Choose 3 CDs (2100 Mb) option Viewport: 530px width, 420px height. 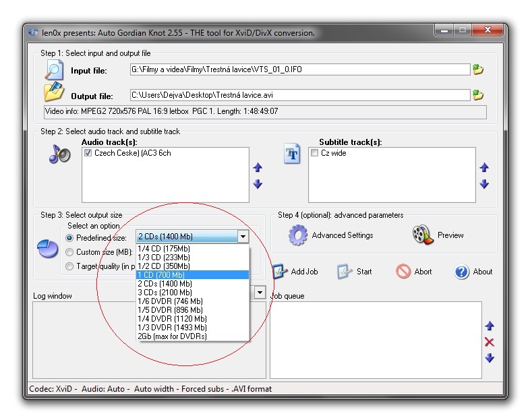pyautogui.click(x=193, y=293)
